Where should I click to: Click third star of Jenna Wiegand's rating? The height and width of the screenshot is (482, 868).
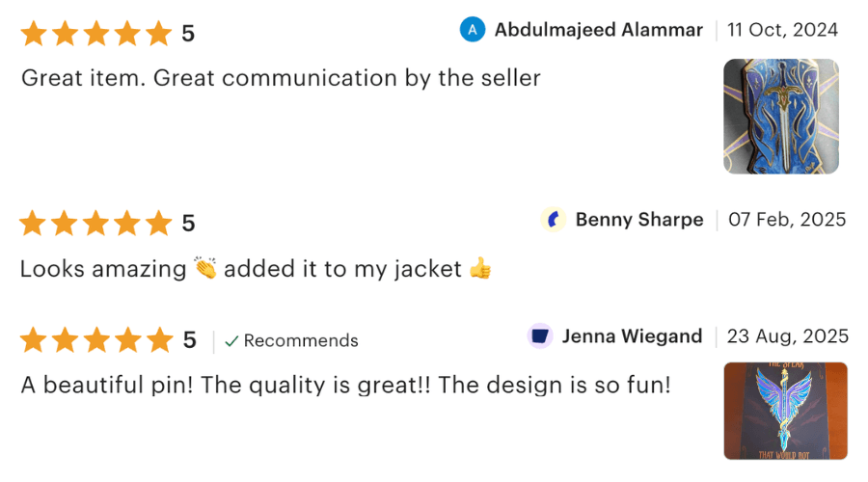(x=95, y=340)
